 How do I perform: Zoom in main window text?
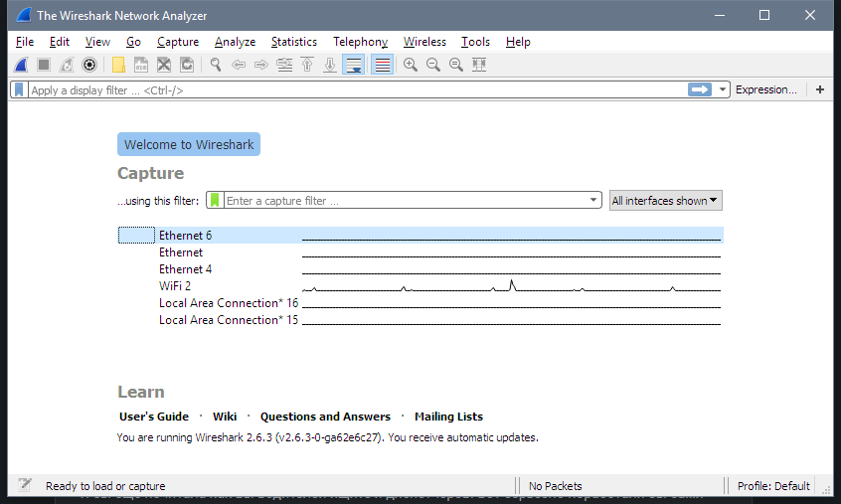[411, 65]
